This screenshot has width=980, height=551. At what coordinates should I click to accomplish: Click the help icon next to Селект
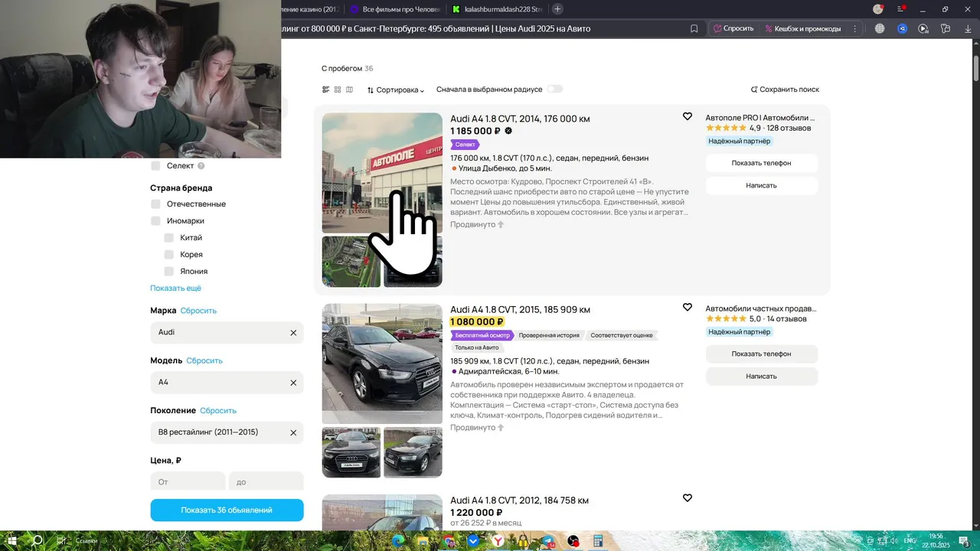tap(201, 166)
